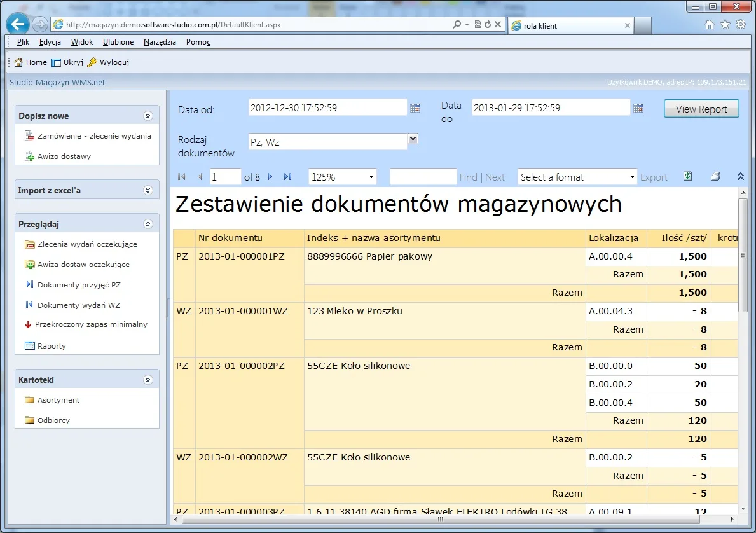The width and height of the screenshot is (756, 533).
Task: Open the Data do calendar picker
Action: [638, 109]
